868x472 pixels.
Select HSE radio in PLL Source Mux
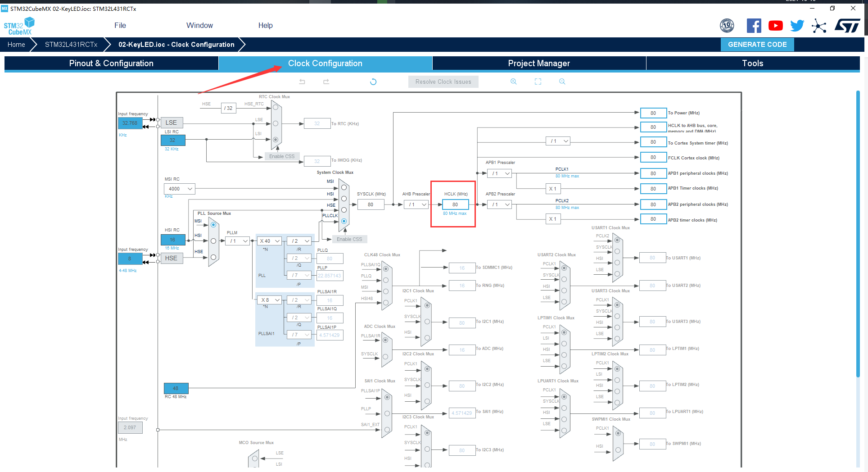pyautogui.click(x=213, y=257)
